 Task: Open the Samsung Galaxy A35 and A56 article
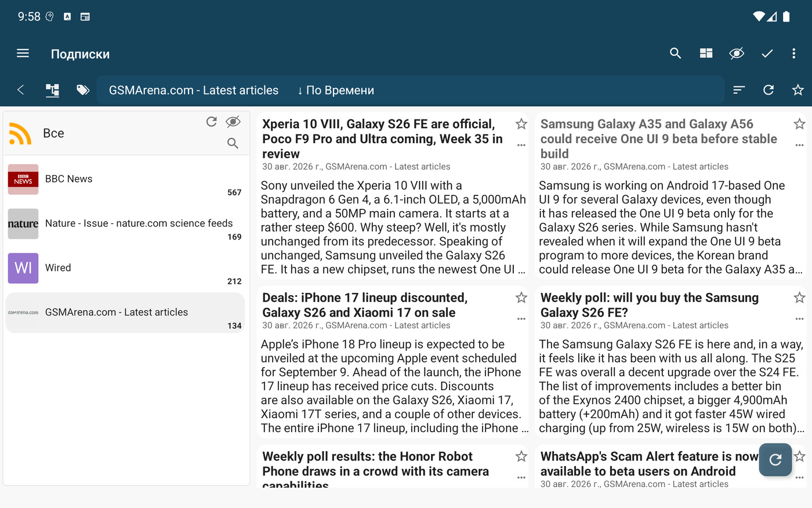pyautogui.click(x=658, y=139)
